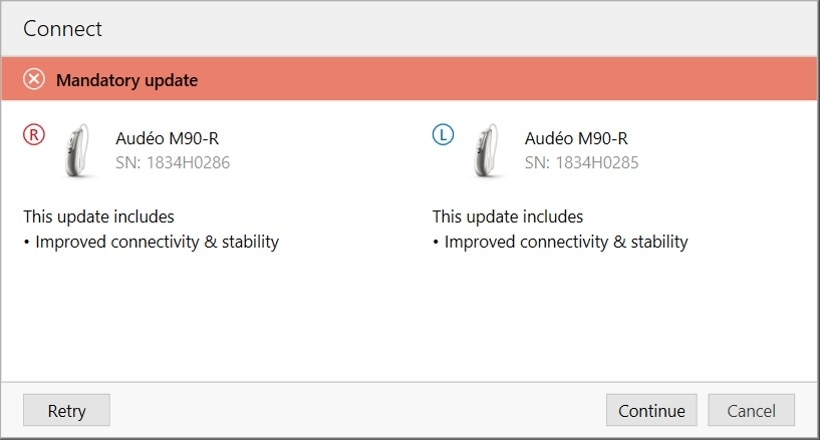Click left device's improved connectivity bullet
The height and width of the screenshot is (440, 820).
pos(561,242)
